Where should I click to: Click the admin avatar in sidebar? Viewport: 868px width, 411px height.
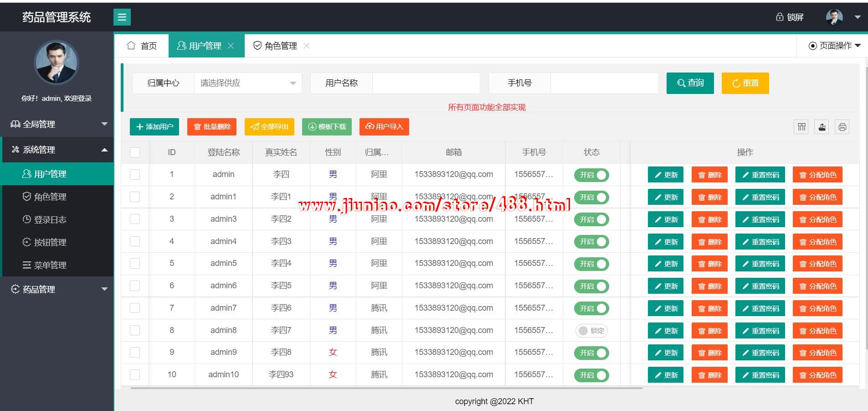[56, 62]
